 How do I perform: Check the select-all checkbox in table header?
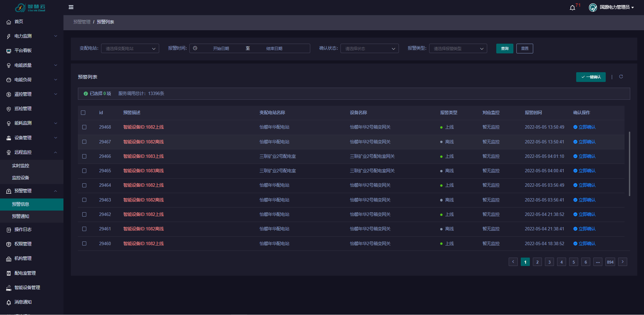coord(83,113)
